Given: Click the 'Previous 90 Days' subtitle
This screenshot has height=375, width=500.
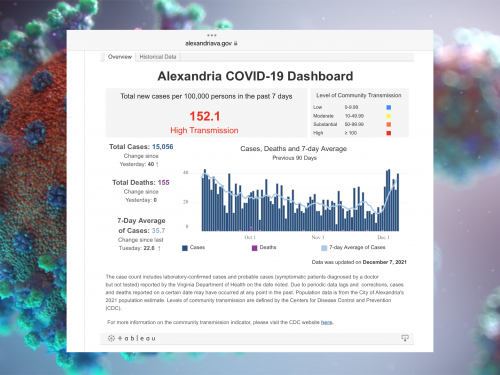Looking at the screenshot, I should click(x=294, y=158).
